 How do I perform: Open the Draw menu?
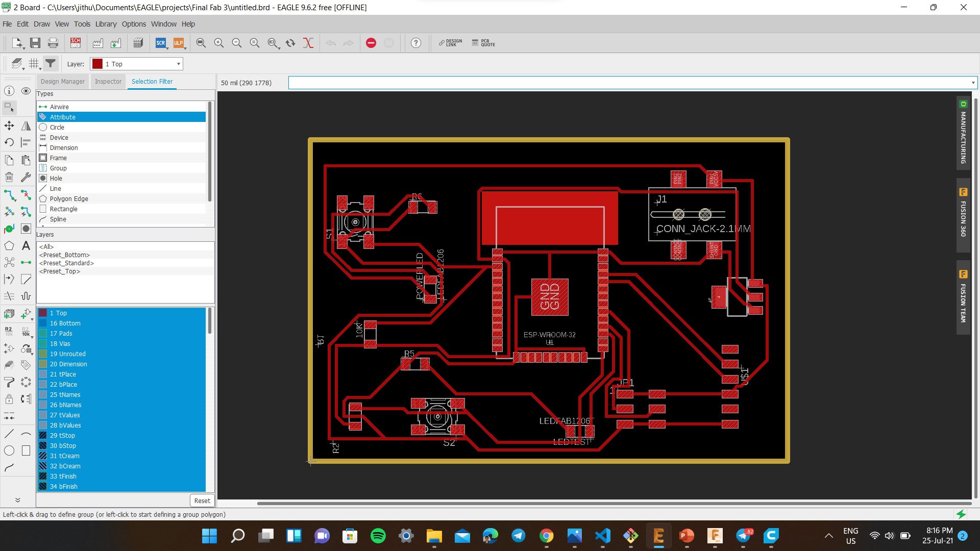point(42,24)
